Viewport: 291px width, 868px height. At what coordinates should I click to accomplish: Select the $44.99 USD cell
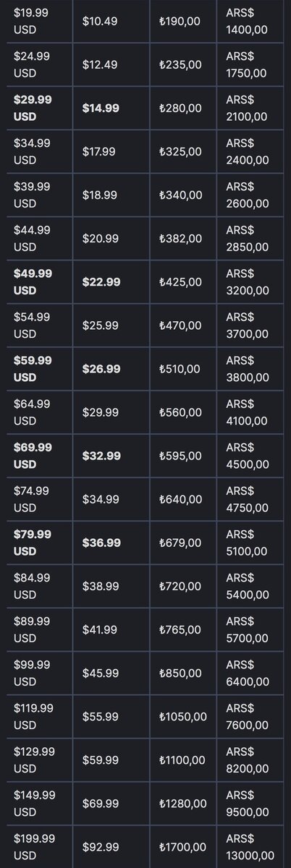(36, 238)
